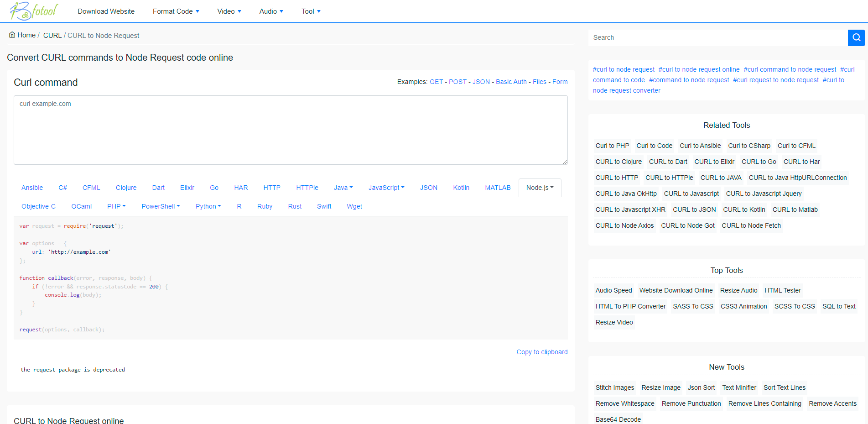Focus the Search input field

pyautogui.click(x=717, y=37)
